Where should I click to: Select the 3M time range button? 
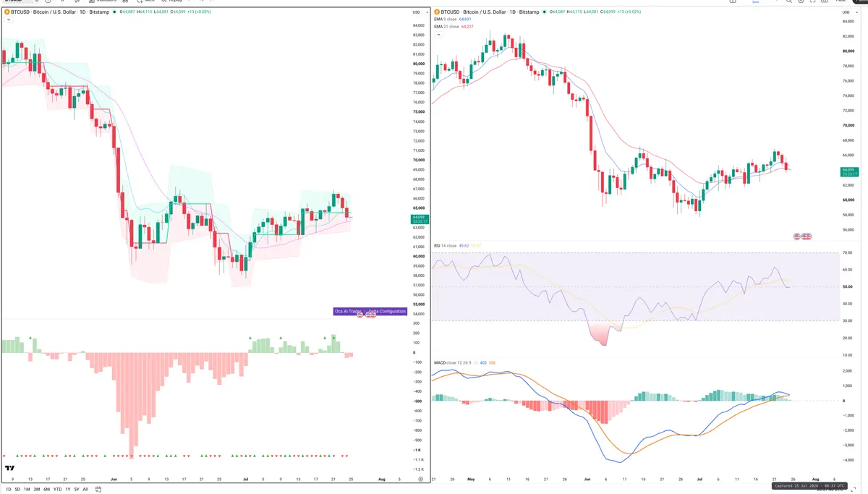[37, 490]
